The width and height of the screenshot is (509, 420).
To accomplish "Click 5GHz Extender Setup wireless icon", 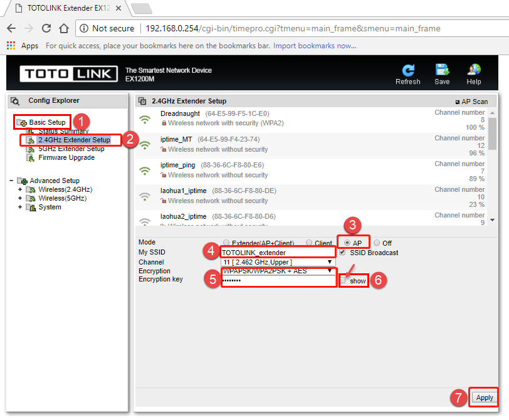I will click(31, 149).
